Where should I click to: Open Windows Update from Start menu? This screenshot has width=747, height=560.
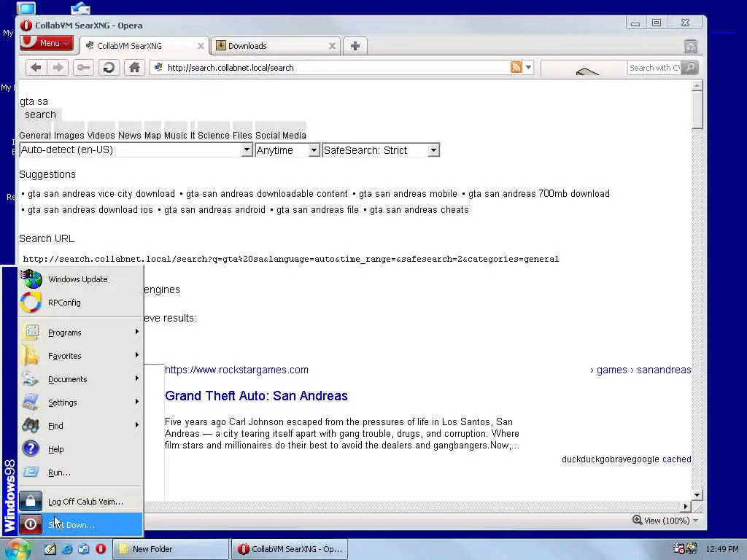[x=81, y=279]
